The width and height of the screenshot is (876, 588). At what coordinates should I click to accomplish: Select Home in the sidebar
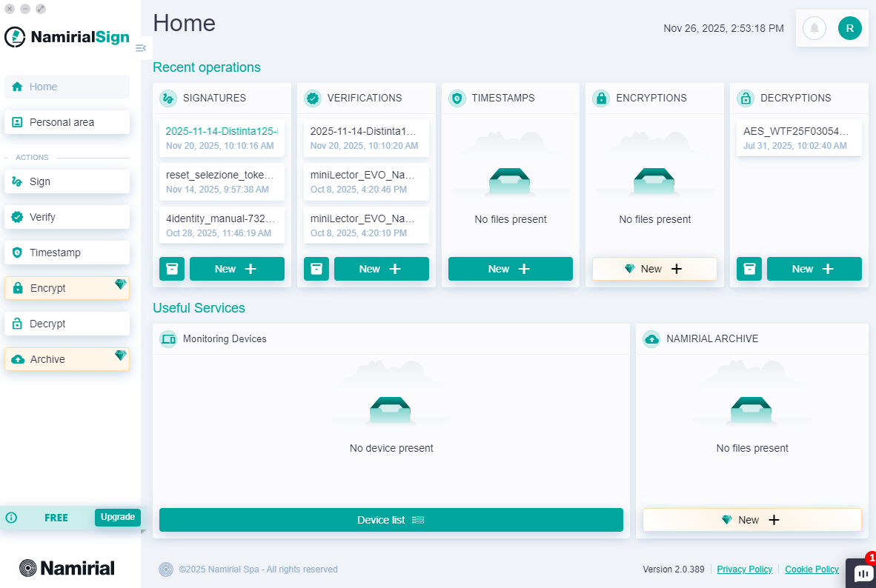pos(67,87)
